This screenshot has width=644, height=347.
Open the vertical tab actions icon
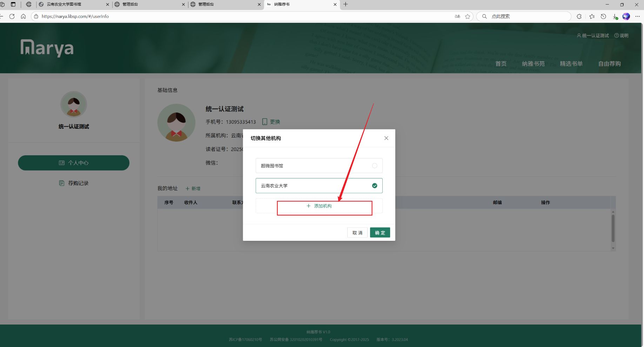[x=13, y=4]
